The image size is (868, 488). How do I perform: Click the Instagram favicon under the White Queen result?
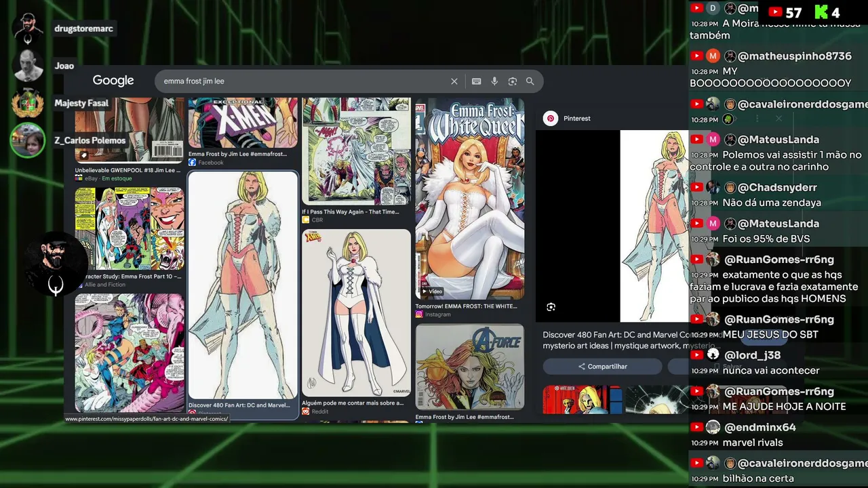click(x=419, y=314)
